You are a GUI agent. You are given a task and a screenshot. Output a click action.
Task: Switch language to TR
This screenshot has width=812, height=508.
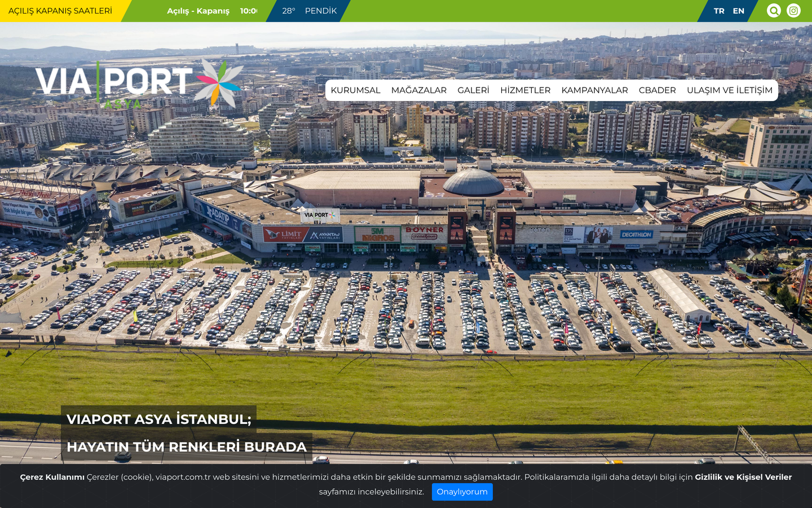pyautogui.click(x=719, y=11)
